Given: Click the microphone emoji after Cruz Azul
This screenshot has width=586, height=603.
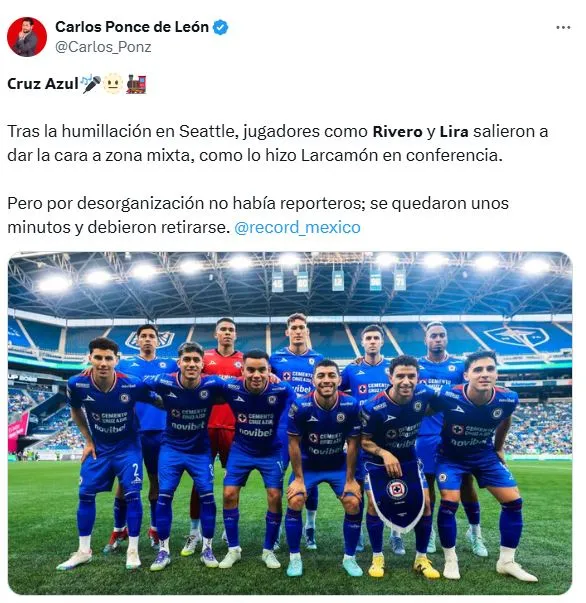Looking at the screenshot, I should 92,84.
